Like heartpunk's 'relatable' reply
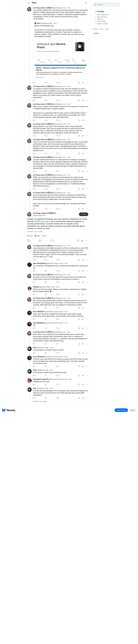 (58, 384)
